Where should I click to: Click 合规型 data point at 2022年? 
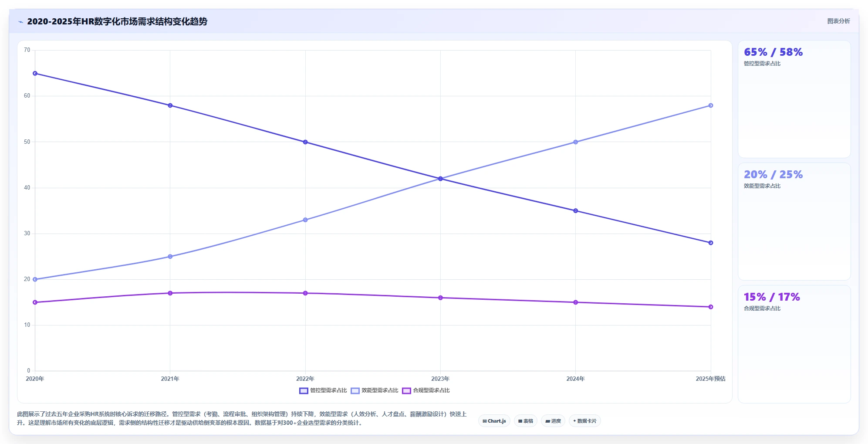coord(305,293)
